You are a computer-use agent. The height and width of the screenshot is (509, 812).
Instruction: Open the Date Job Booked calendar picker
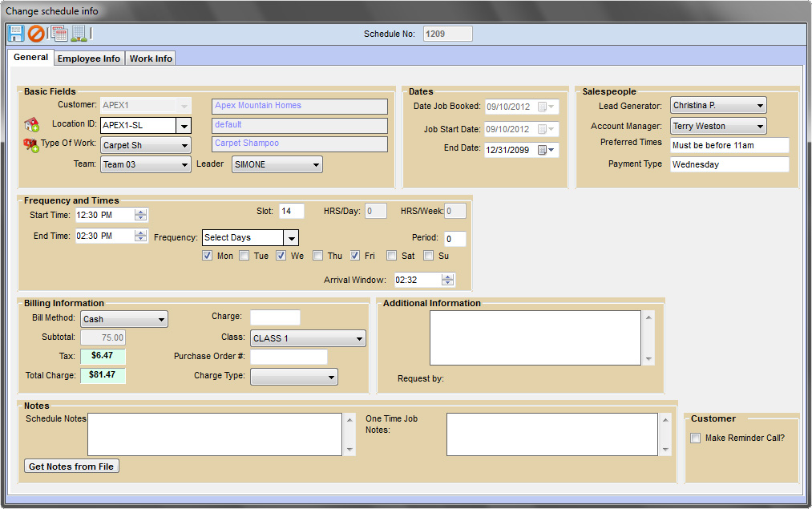545,107
